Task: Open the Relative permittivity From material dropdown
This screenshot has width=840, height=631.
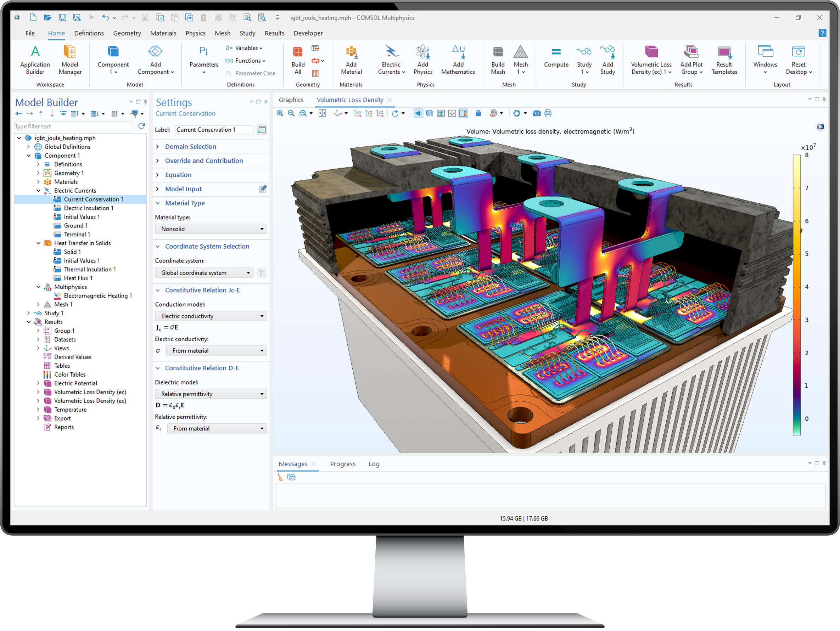Action: point(217,429)
